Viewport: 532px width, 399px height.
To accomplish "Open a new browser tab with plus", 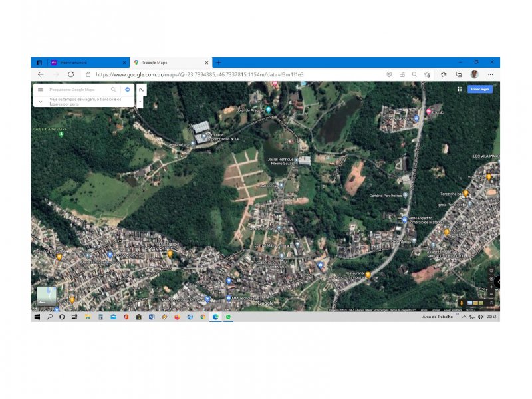I will (x=219, y=63).
